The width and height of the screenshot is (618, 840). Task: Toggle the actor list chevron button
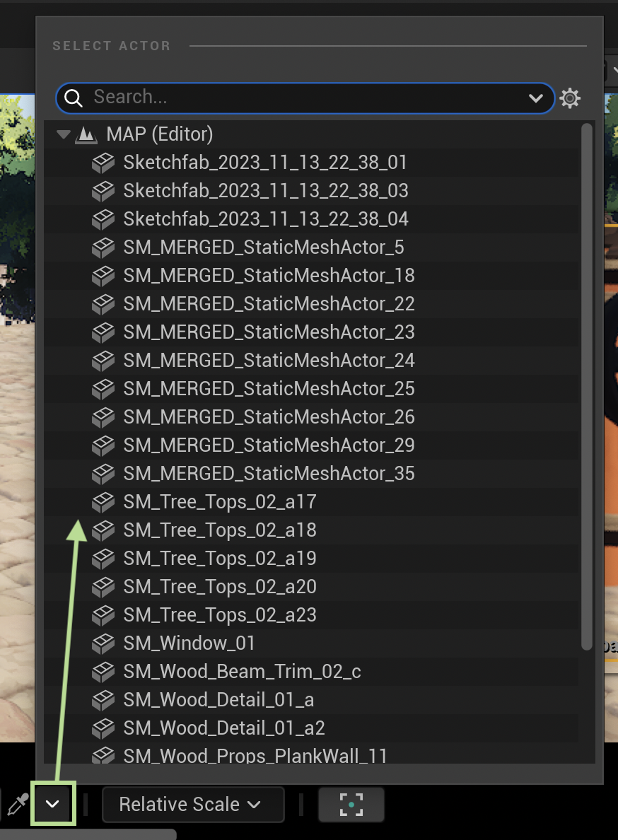click(53, 805)
